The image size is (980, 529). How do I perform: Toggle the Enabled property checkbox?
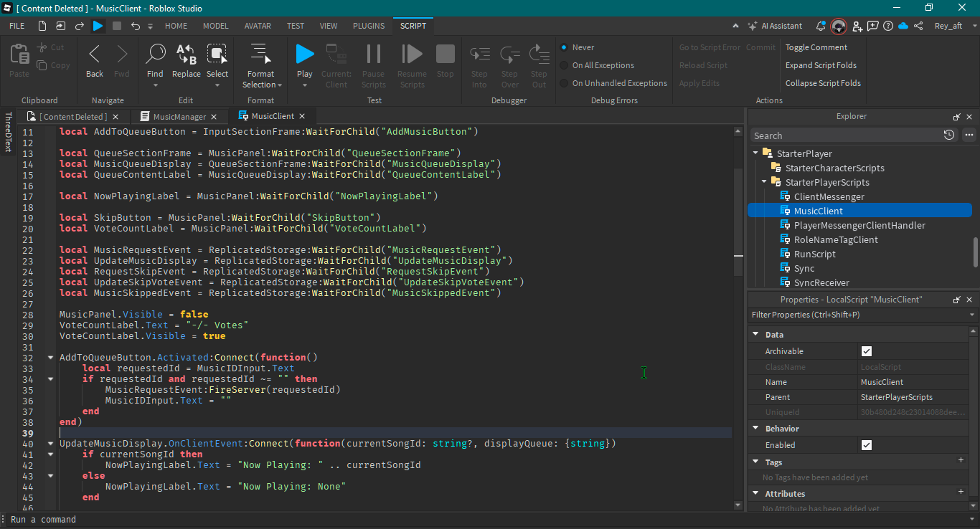tap(867, 445)
